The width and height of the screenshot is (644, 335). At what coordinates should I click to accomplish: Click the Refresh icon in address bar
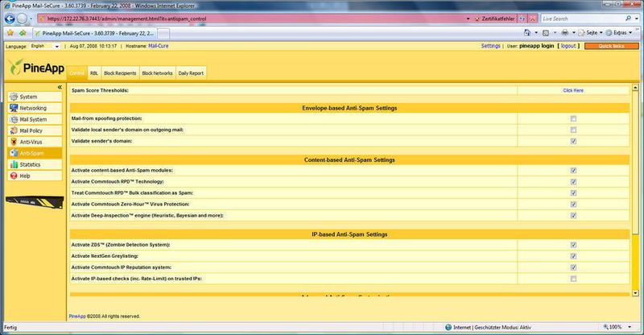522,19
